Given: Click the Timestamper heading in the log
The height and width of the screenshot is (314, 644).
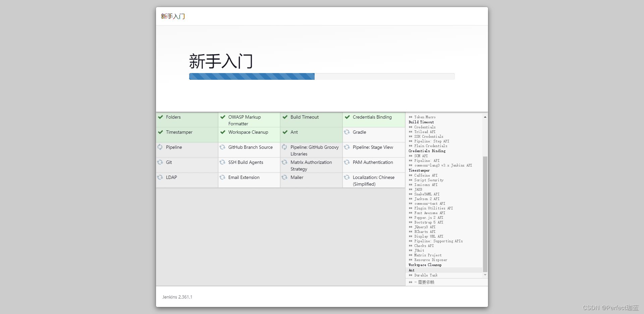Looking at the screenshot, I should 419,170.
